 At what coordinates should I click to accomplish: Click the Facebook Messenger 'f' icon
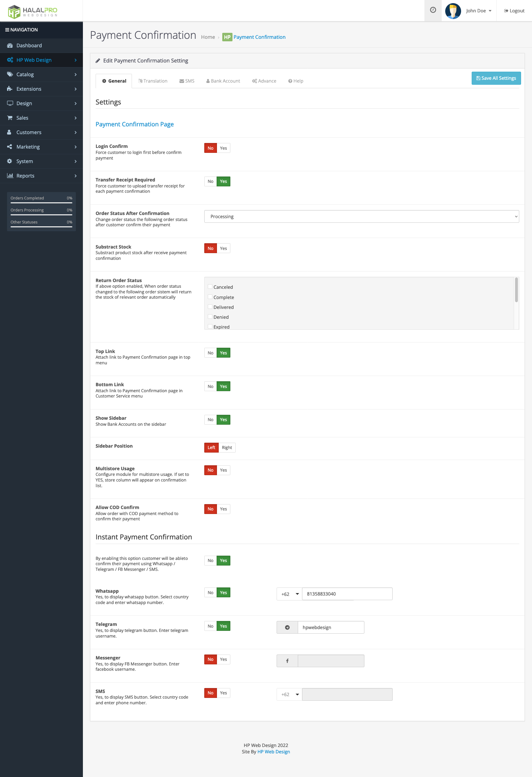point(287,661)
